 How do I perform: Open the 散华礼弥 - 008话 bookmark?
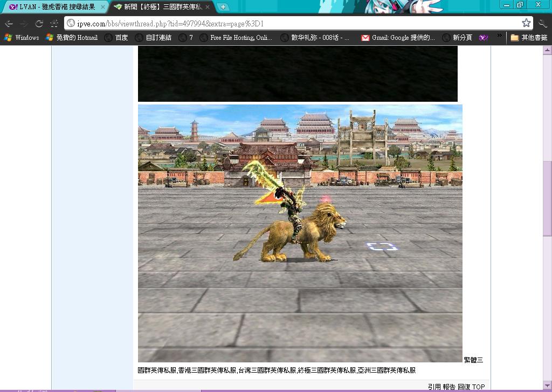click(315, 37)
